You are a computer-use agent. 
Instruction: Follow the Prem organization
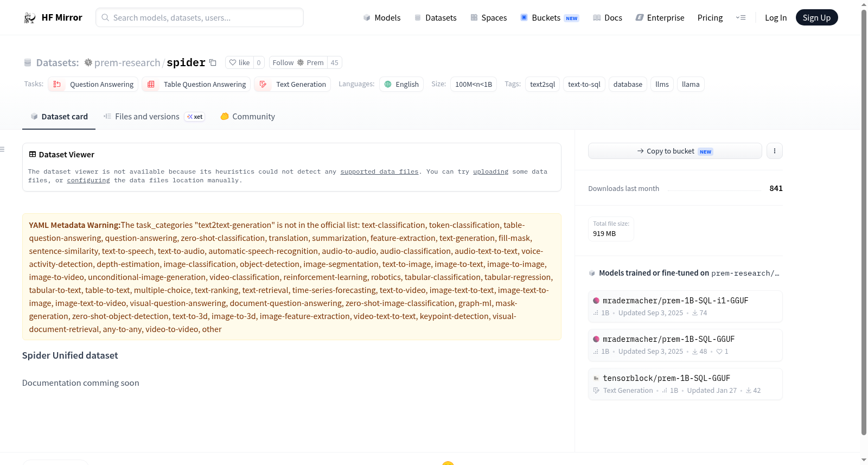pyautogui.click(x=298, y=62)
